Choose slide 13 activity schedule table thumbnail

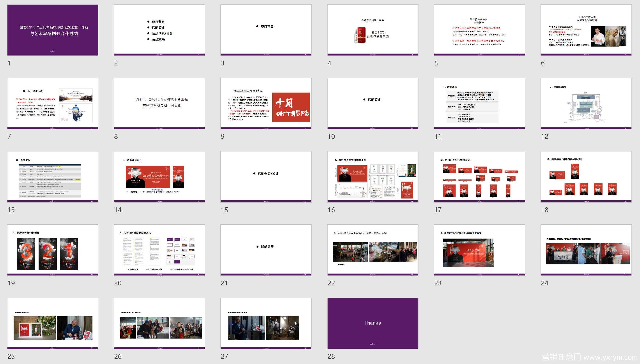[x=53, y=176]
